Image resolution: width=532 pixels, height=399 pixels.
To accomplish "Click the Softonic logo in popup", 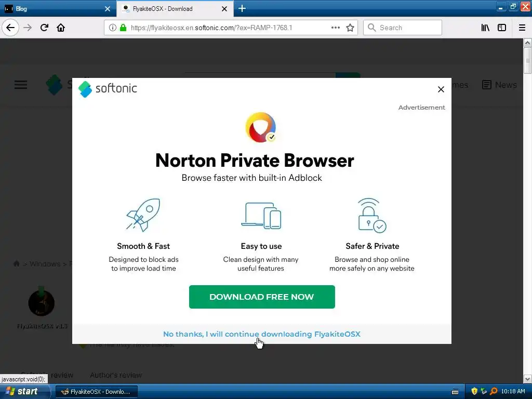I will (x=108, y=89).
